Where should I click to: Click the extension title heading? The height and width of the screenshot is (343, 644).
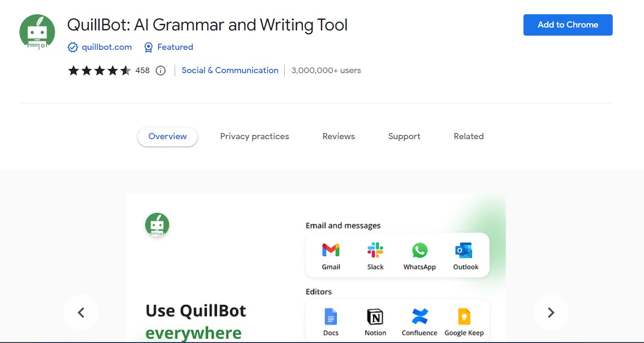click(x=207, y=25)
